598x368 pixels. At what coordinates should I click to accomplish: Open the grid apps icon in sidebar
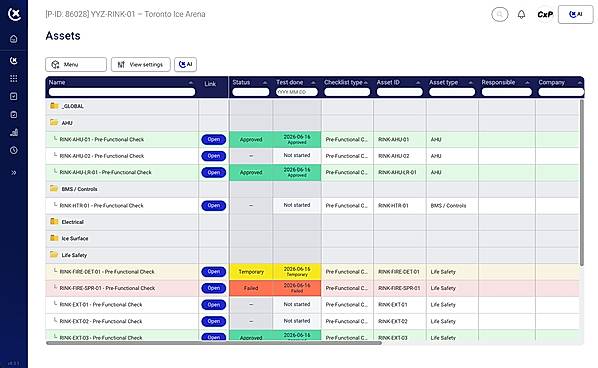click(14, 79)
